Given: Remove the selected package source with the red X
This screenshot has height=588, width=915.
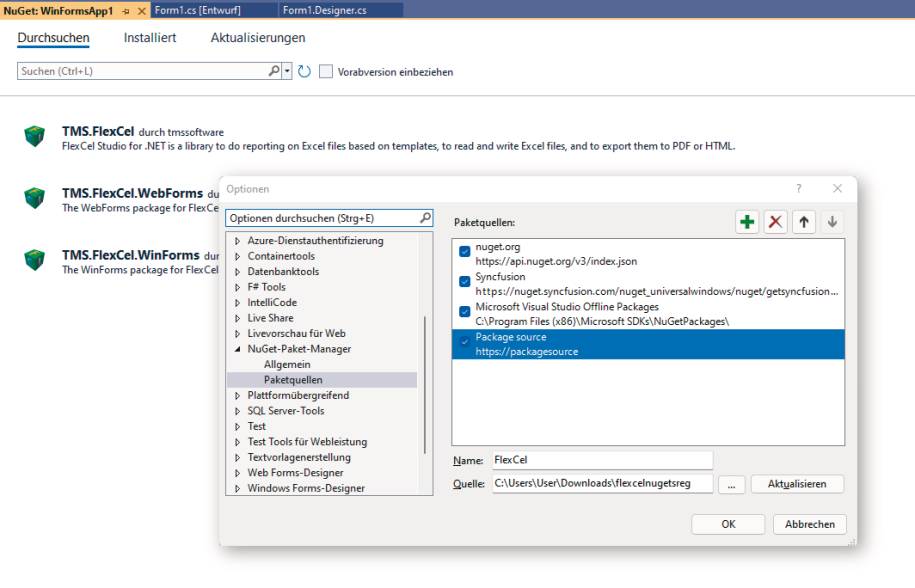Looking at the screenshot, I should pyautogui.click(x=776, y=222).
